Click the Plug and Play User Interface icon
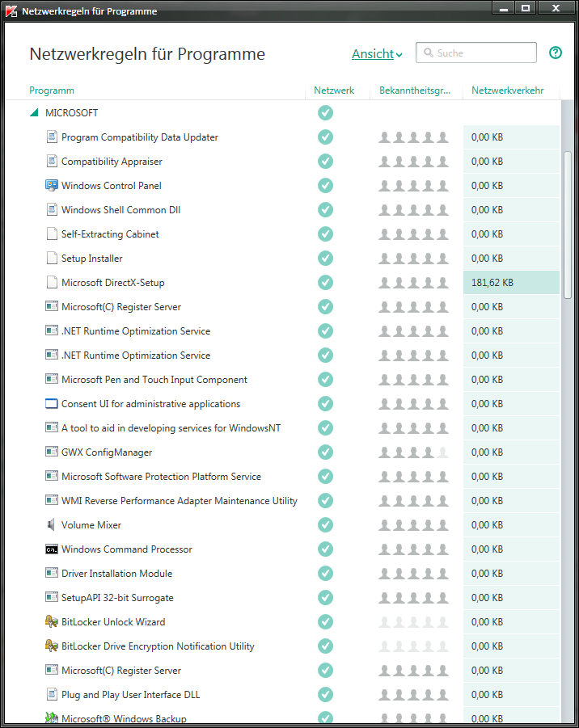Image resolution: width=579 pixels, height=728 pixels. 52,695
